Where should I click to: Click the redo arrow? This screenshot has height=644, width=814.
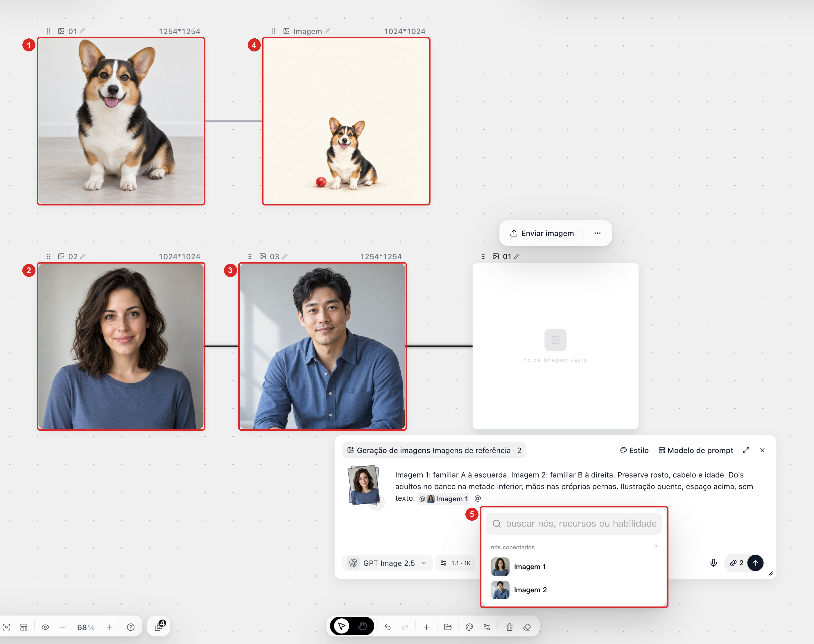pos(405,627)
